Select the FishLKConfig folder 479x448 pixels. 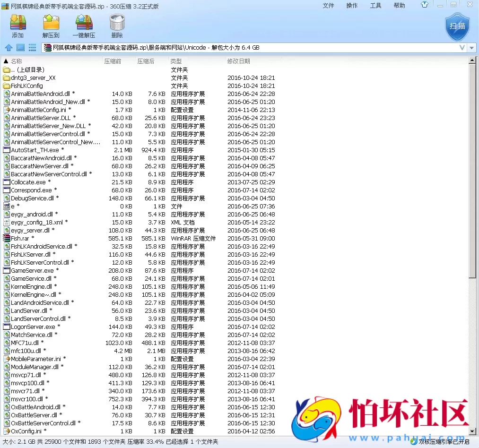[24, 86]
